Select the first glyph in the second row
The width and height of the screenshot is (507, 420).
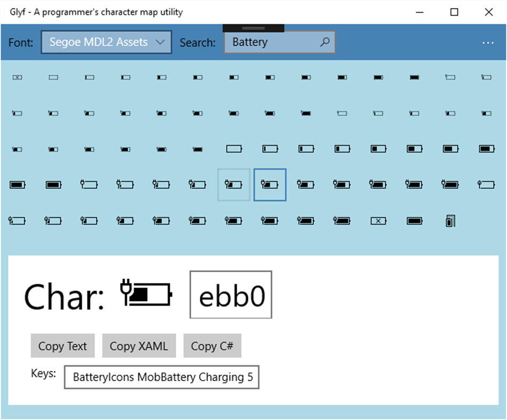(x=18, y=113)
